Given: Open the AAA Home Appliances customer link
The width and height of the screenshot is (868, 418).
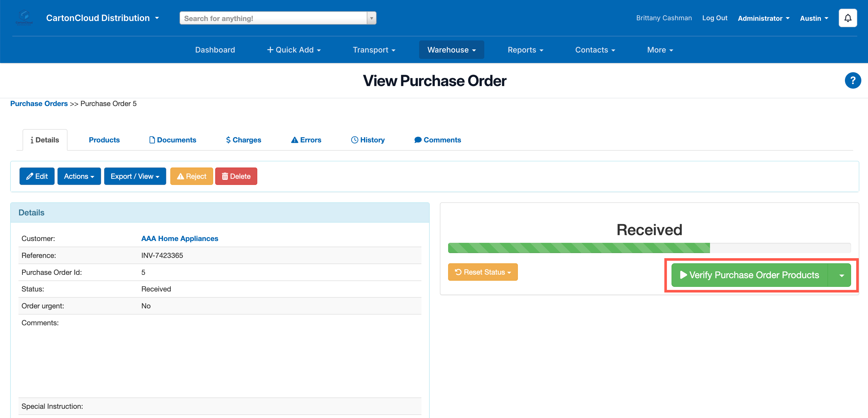Looking at the screenshot, I should pos(180,239).
